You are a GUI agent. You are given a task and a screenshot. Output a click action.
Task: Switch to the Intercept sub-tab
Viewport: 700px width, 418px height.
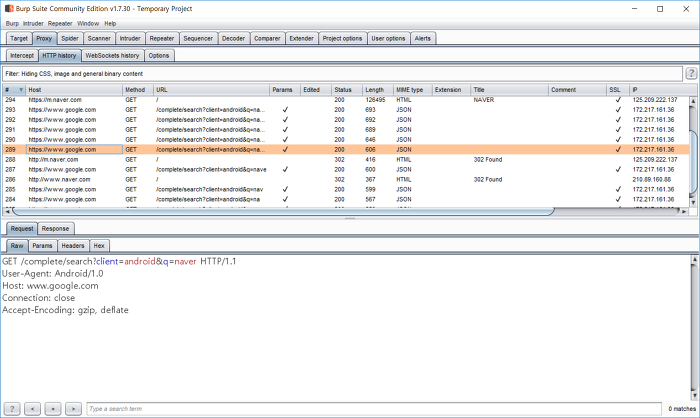[x=22, y=55]
